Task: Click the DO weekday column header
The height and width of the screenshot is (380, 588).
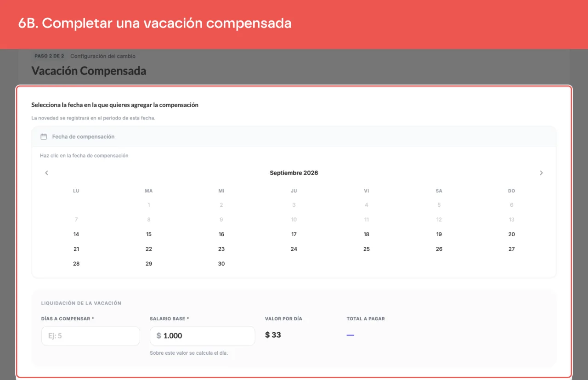Action: point(512,191)
